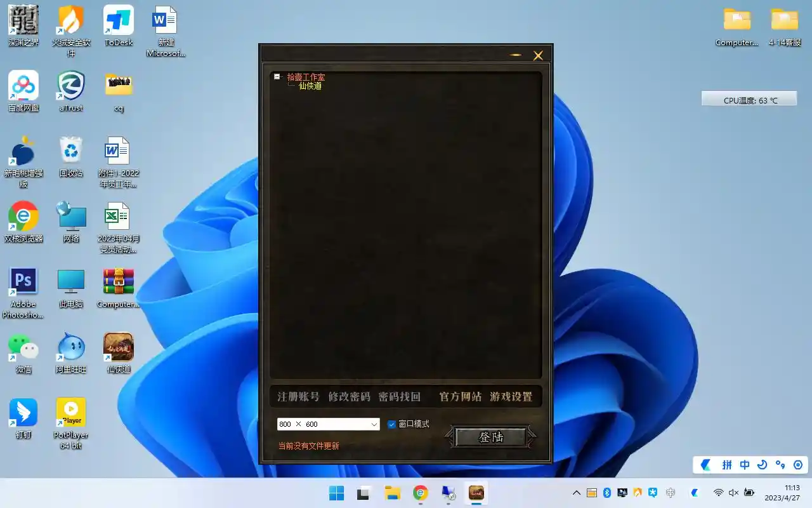Switch to the browser icon in taskbar
The image size is (812, 508).
420,493
